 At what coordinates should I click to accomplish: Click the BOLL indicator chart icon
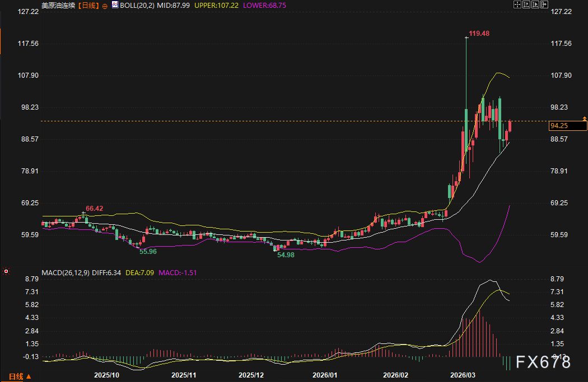(x=115, y=4)
